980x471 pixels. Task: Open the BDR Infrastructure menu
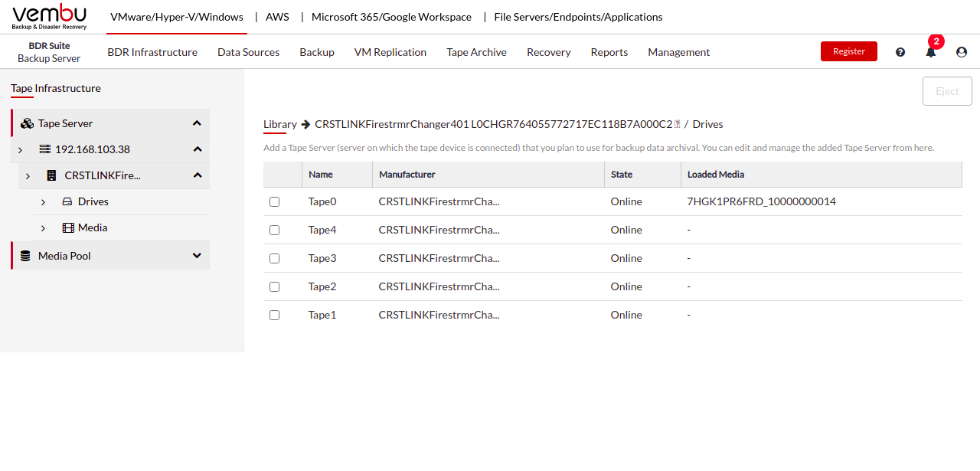152,52
